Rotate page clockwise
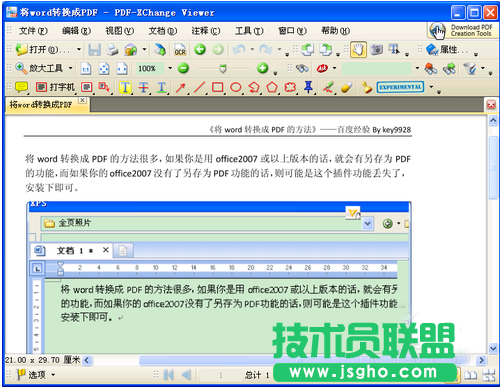The height and width of the screenshot is (388, 500). [x=326, y=50]
